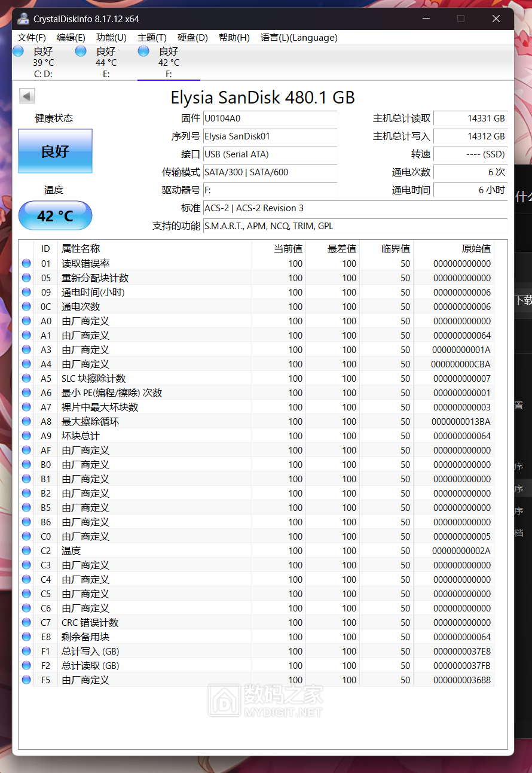The width and height of the screenshot is (532, 773).
Task: Click the status orb for ID C4
Action: click(26, 579)
